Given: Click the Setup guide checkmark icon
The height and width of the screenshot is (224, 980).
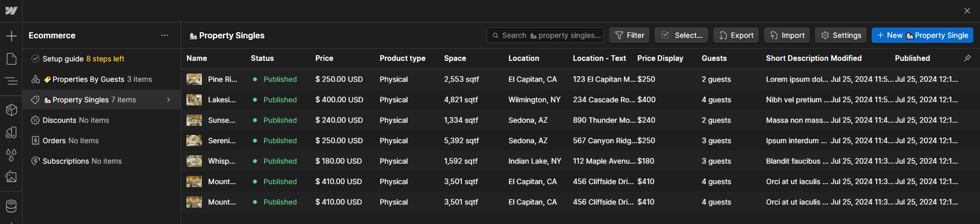Looking at the screenshot, I should point(35,58).
